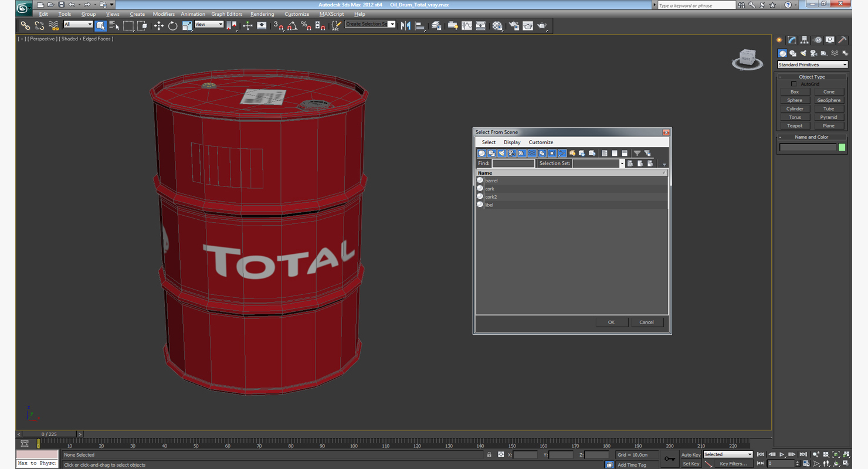Open Standard Primitives dropdown

tap(813, 64)
